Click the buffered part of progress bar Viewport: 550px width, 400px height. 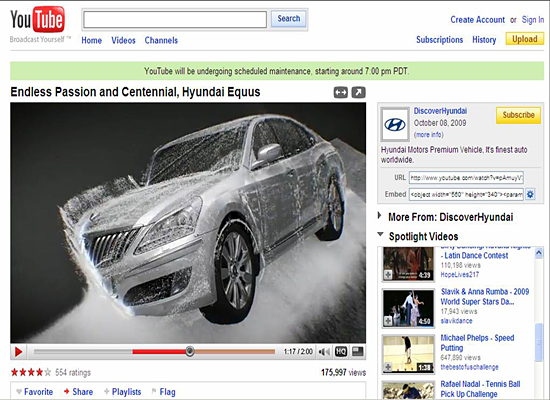click(234, 351)
